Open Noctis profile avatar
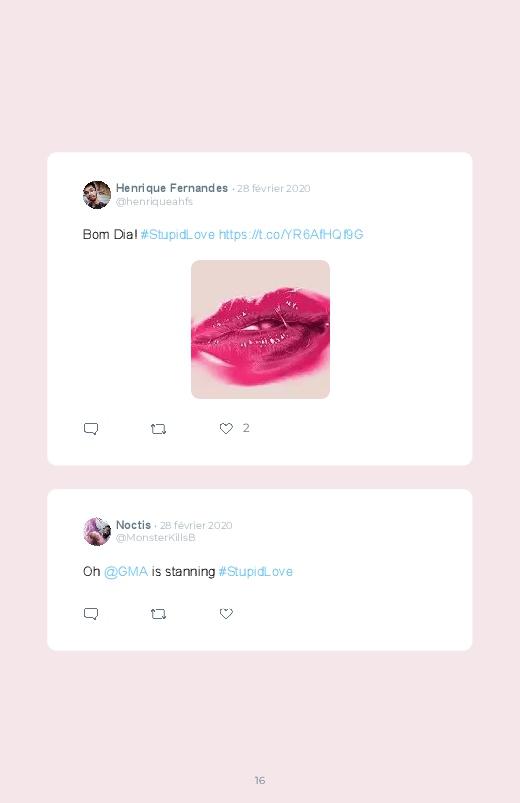Viewport: 520px width, 803px height. (97, 532)
